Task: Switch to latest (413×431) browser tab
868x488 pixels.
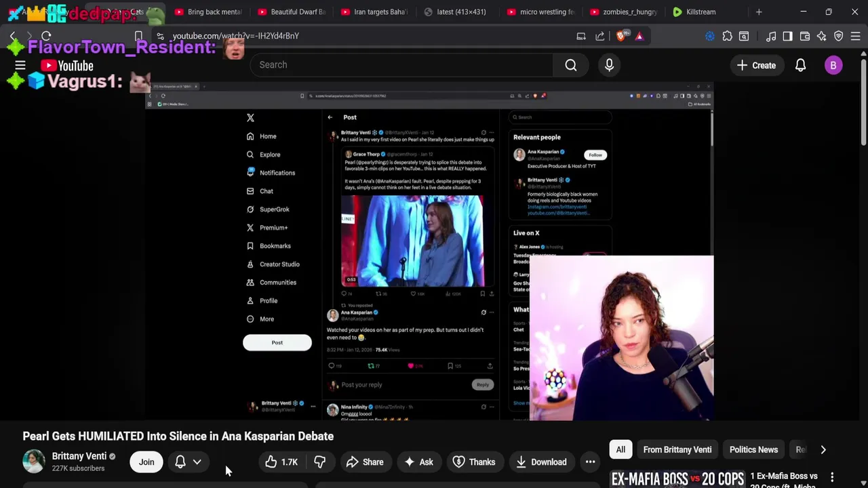Action: (454, 12)
